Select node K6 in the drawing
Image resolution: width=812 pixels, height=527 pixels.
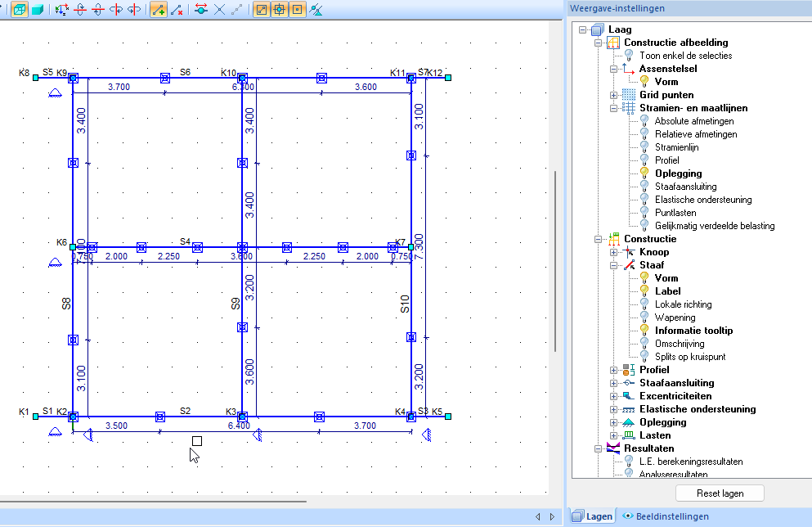point(73,247)
